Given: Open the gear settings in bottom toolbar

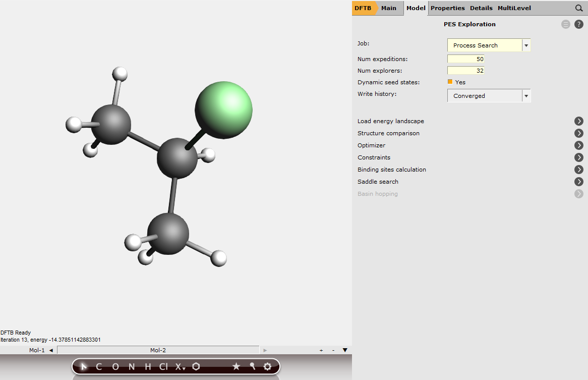Looking at the screenshot, I should coord(267,367).
